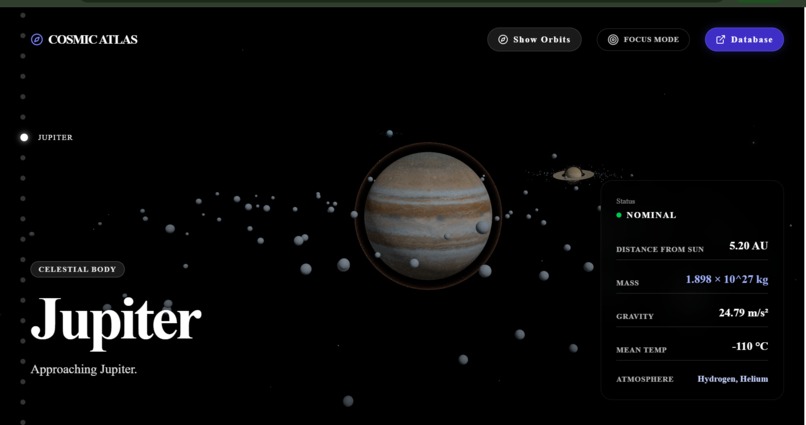The image size is (806, 425).
Task: Click the Jupiter planet globe
Action: click(x=428, y=216)
